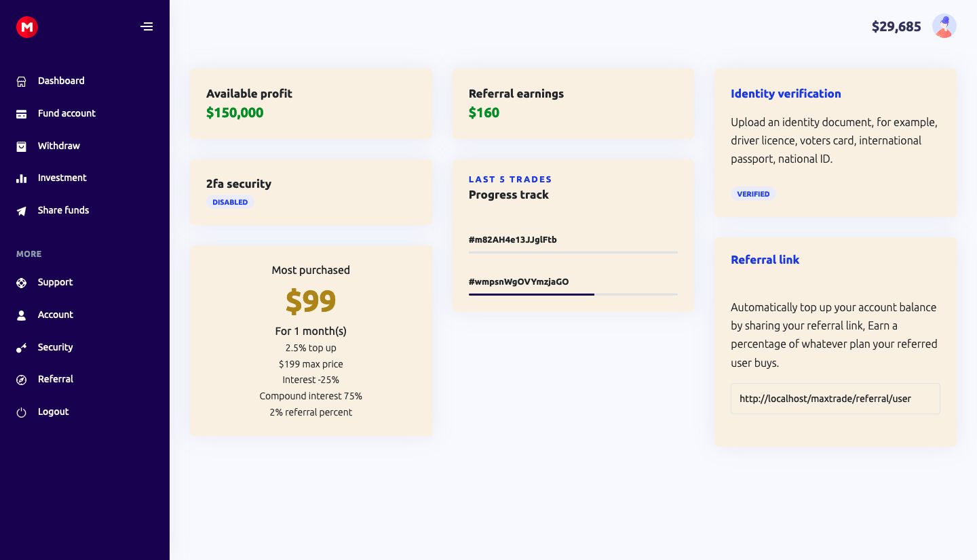The width and height of the screenshot is (977, 560).
Task: Click the Share funds paper plane icon
Action: 22,211
